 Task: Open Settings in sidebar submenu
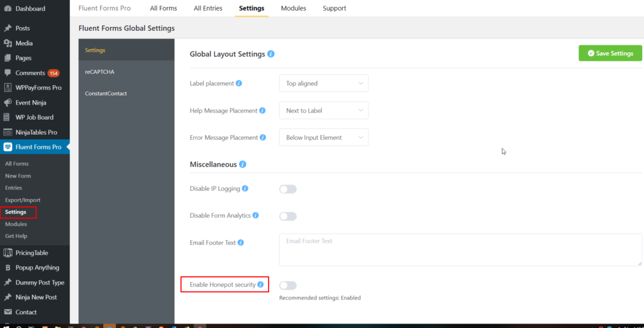click(x=16, y=212)
